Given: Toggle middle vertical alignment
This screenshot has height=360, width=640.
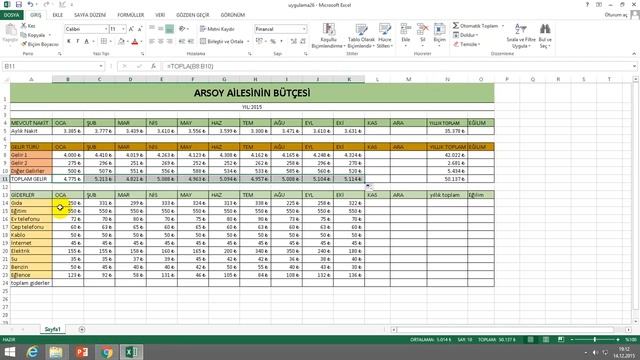Looking at the screenshot, I should point(161,29).
